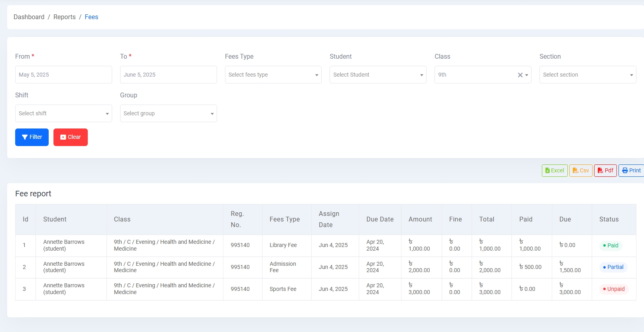
Task: Click reg number 995140 in the Sports Fee row
Action: 240,289
